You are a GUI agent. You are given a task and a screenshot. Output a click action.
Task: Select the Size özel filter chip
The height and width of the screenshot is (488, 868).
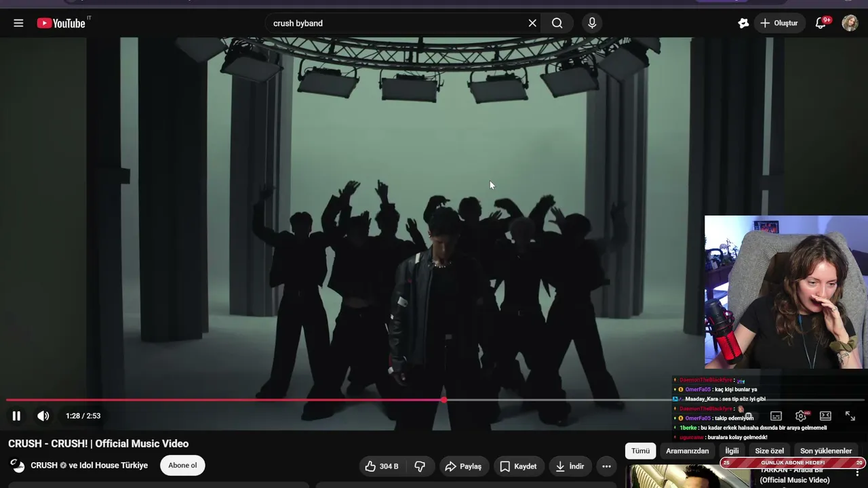pos(769,451)
